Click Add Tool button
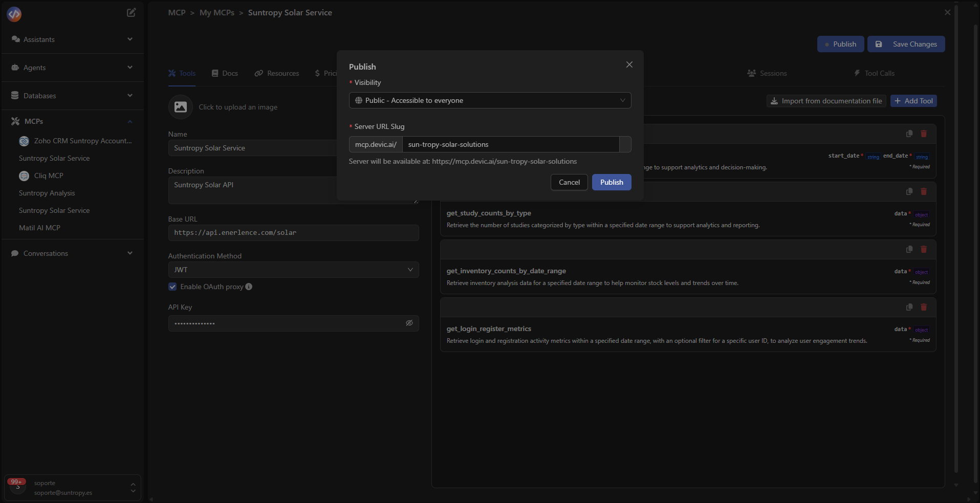Viewport: 980px width, 503px height. click(x=913, y=101)
